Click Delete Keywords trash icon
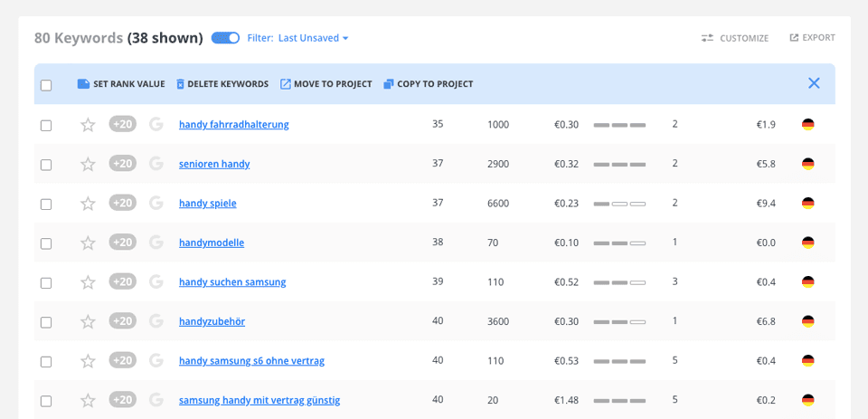The image size is (868, 419). 180,84
